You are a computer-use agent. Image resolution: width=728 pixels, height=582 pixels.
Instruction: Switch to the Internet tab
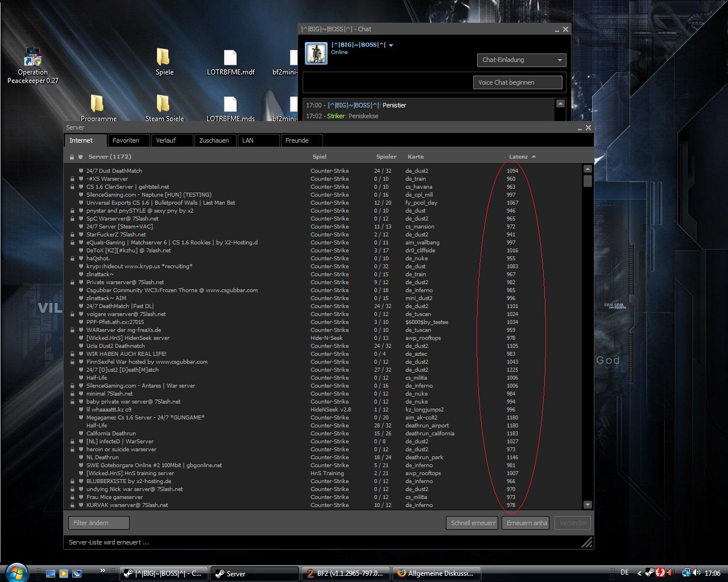click(85, 140)
